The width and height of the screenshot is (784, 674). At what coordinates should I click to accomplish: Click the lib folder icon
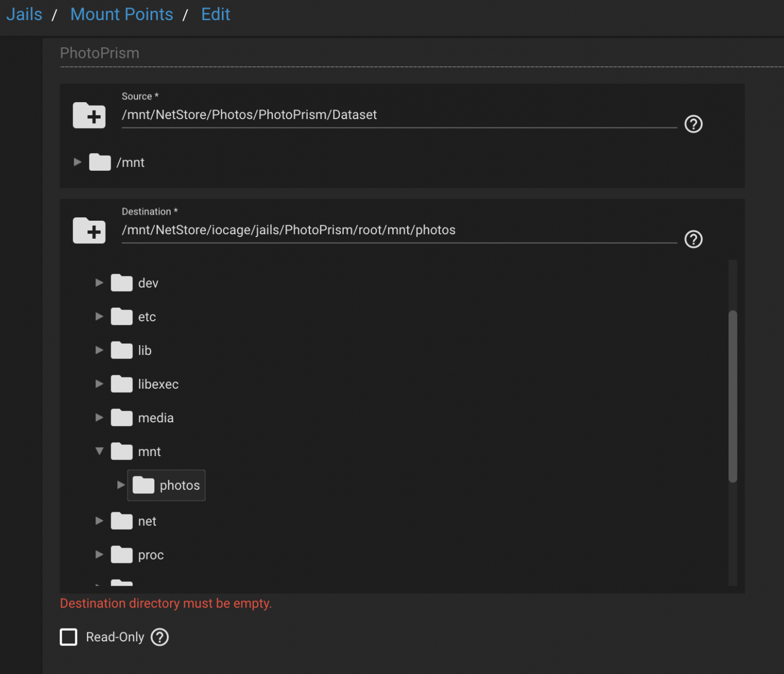pyautogui.click(x=121, y=350)
